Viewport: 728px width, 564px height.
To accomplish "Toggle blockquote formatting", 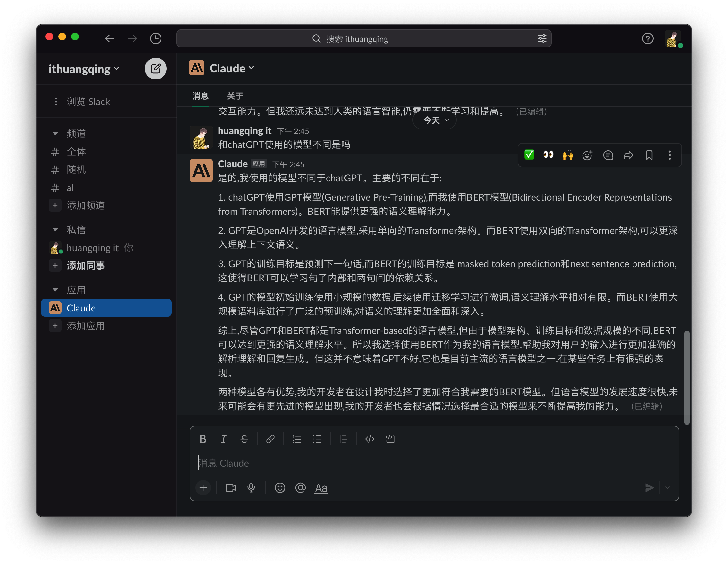I will 343,439.
